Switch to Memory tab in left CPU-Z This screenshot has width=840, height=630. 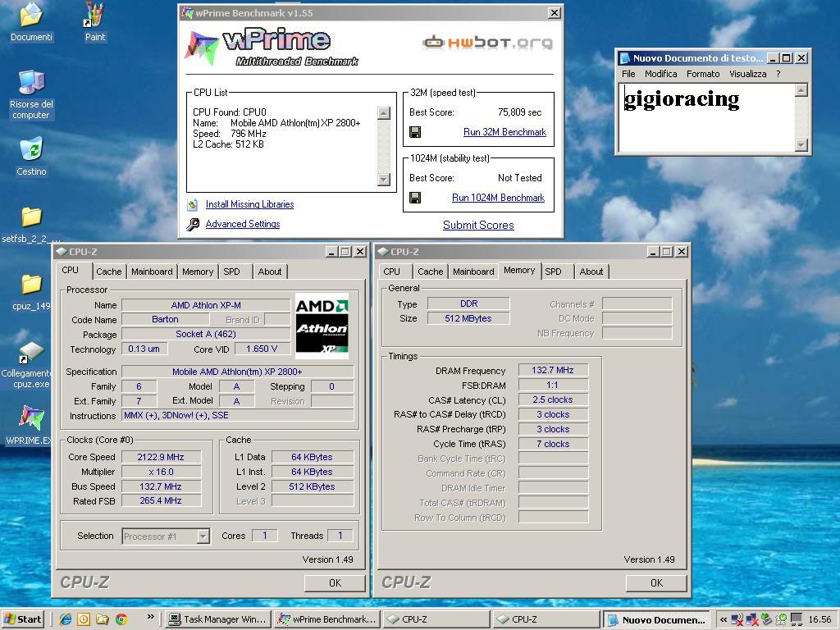pyautogui.click(x=198, y=272)
